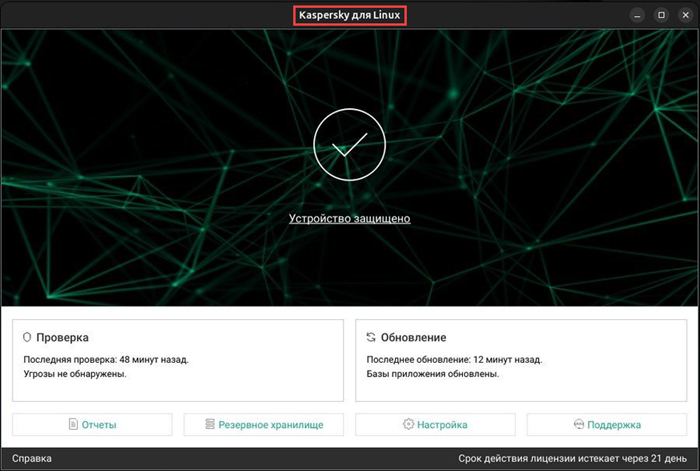Viewport: 700px width, 471px height.
Task: Open the 'Устройство защищено' status link
Action: click(x=350, y=218)
